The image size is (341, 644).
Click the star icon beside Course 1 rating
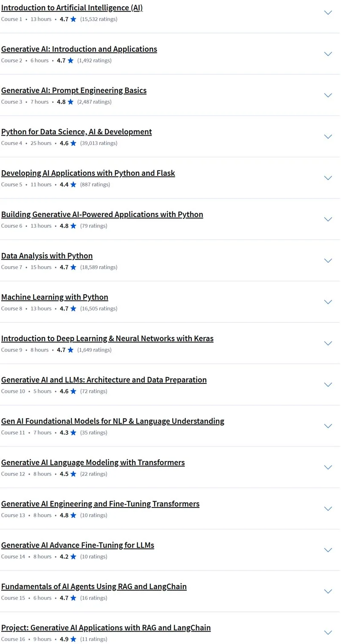pos(73,19)
